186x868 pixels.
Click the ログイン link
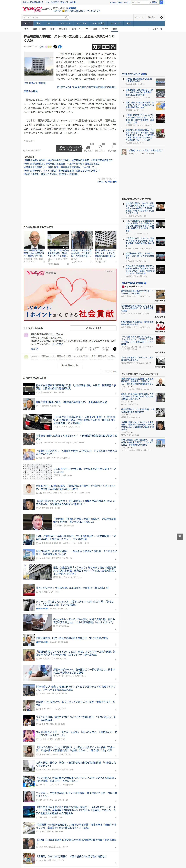(57, 11)
